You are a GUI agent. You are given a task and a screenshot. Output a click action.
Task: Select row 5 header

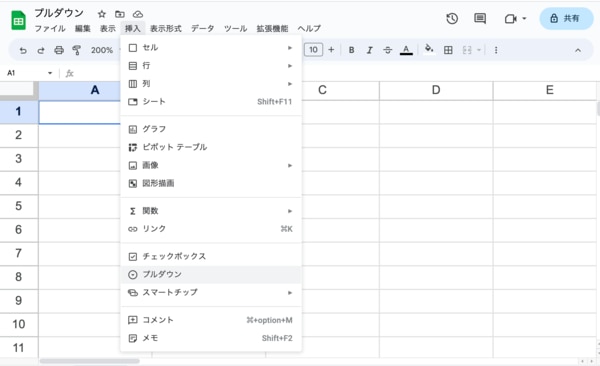click(x=19, y=206)
